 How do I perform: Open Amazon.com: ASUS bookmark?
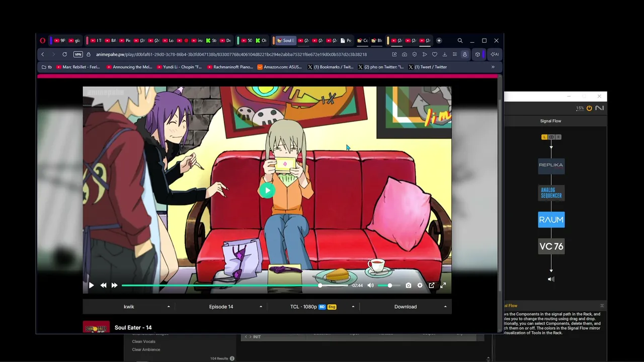[279, 67]
